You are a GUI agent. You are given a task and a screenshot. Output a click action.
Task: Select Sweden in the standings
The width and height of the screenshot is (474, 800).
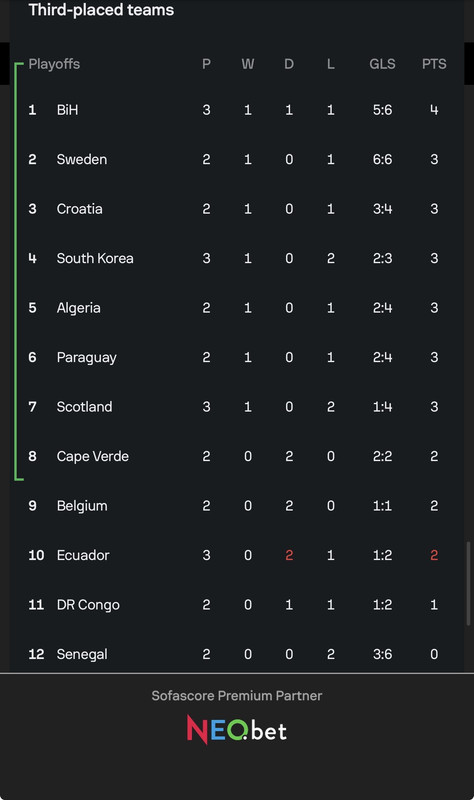(x=237, y=159)
